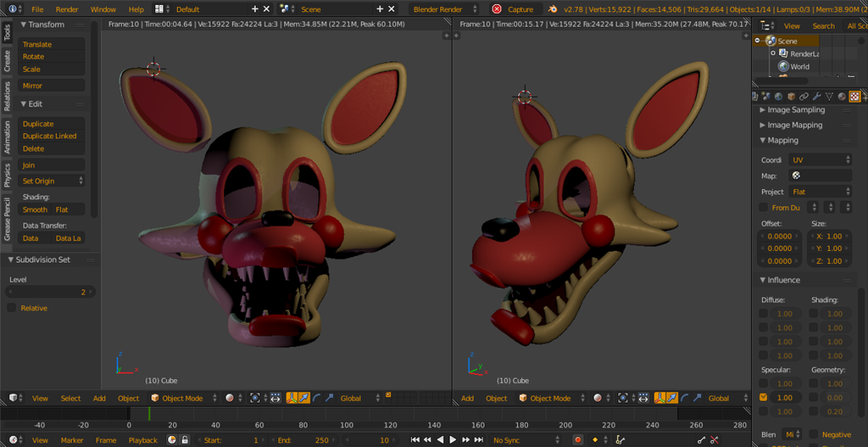Image resolution: width=868 pixels, height=447 pixels.
Task: Open the timeline editor type clock icon
Action: 15,440
